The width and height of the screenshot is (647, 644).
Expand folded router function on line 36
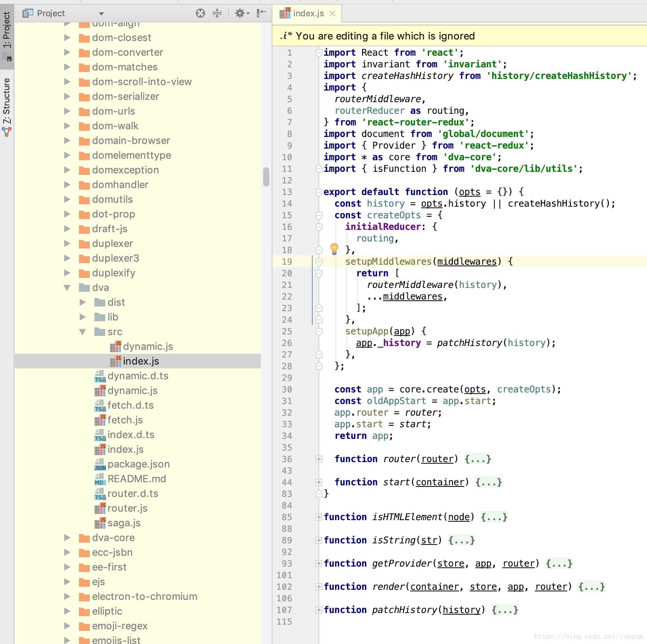click(x=319, y=459)
